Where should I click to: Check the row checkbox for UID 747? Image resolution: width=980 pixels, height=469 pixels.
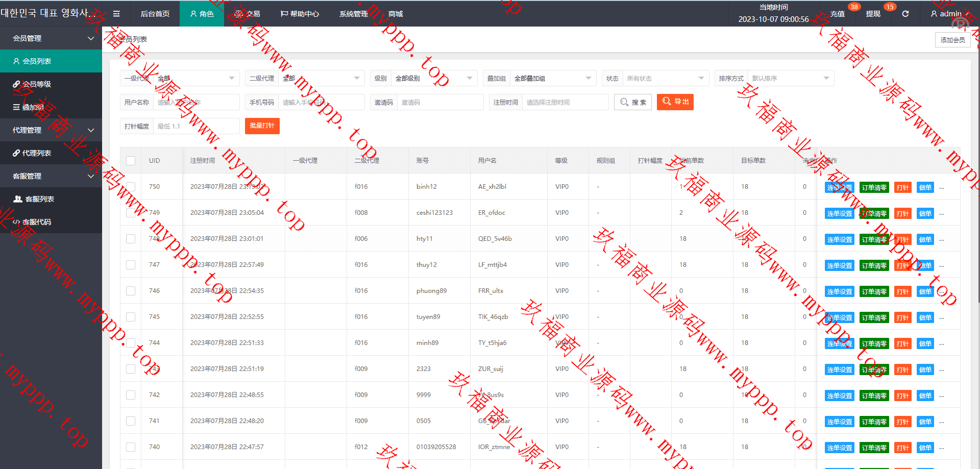click(131, 265)
